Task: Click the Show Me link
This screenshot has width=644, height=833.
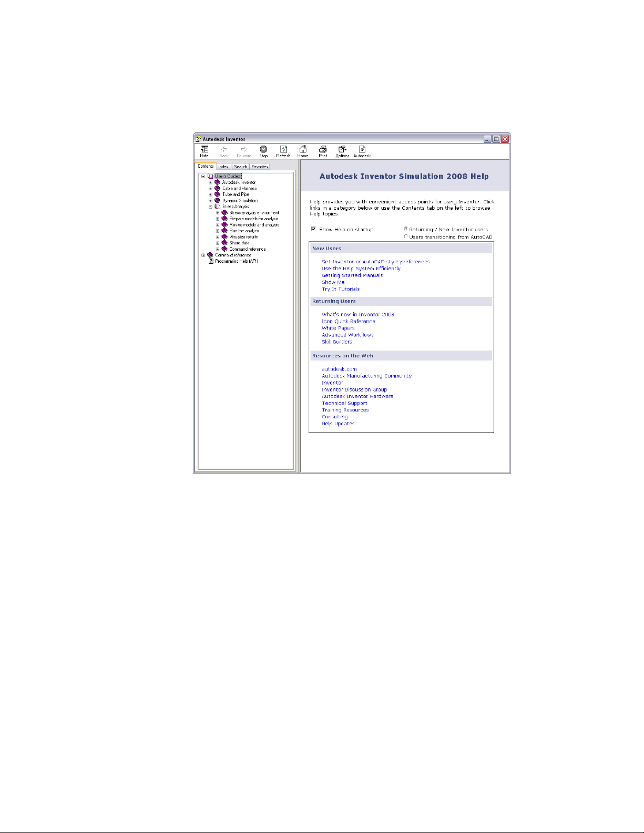Action: click(333, 282)
